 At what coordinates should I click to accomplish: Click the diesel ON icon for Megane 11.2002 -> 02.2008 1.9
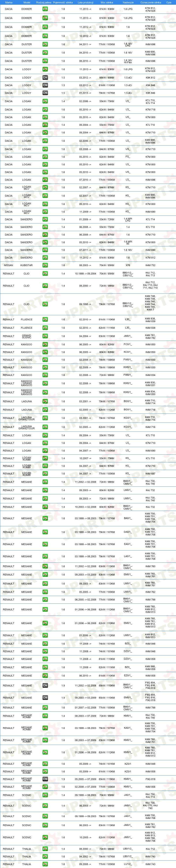[x=45, y=685]
